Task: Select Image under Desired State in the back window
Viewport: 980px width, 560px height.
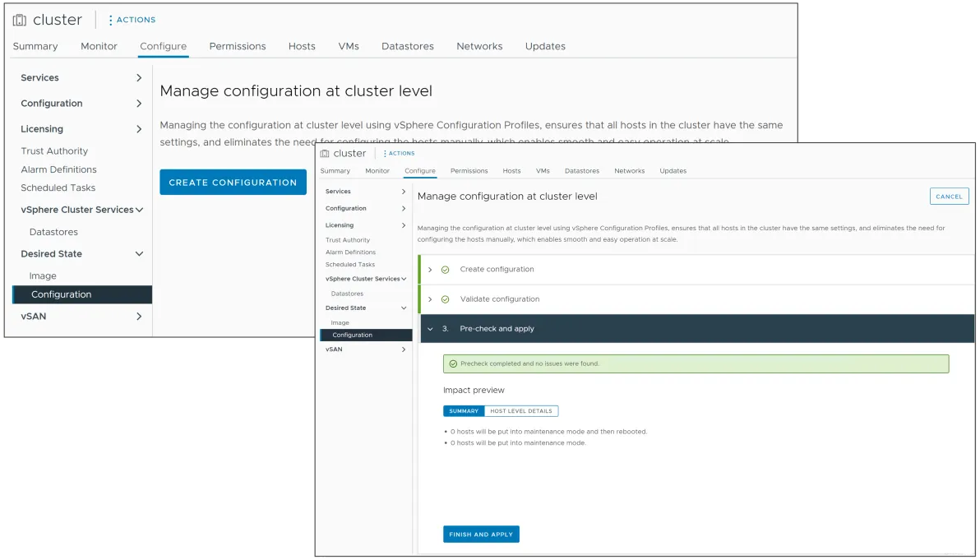Action: pos(43,276)
